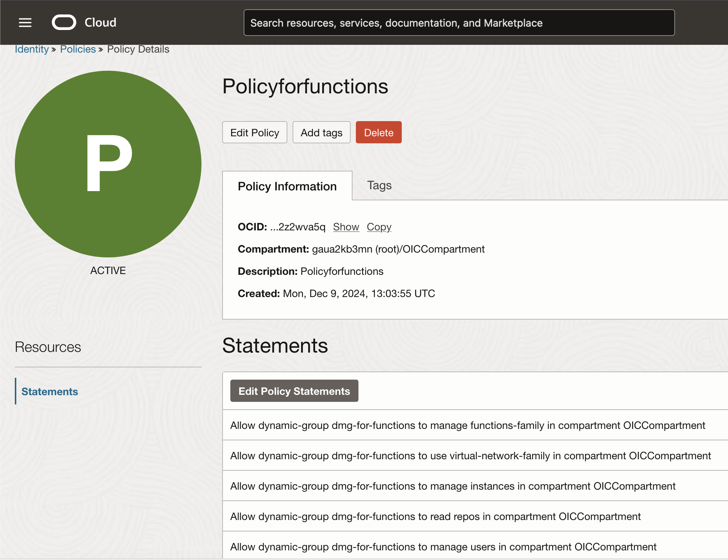
Task: Open the hamburger navigation menu
Action: [x=25, y=23]
